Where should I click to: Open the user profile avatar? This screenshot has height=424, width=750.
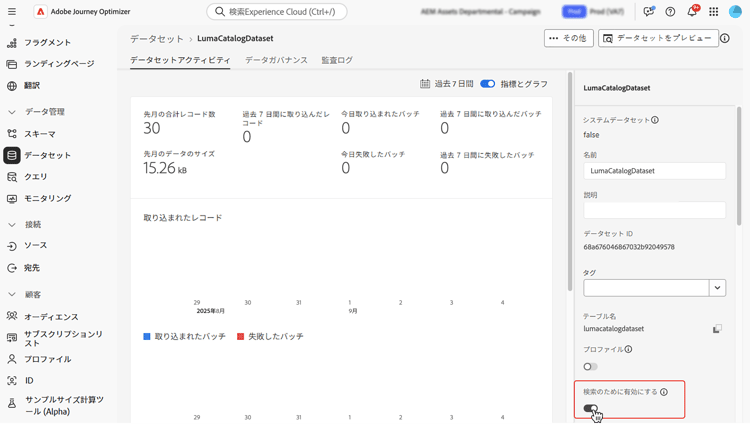pos(735,11)
